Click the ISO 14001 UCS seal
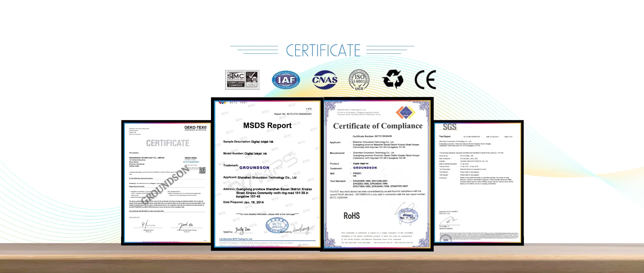The height and width of the screenshot is (273, 644). pos(359,80)
